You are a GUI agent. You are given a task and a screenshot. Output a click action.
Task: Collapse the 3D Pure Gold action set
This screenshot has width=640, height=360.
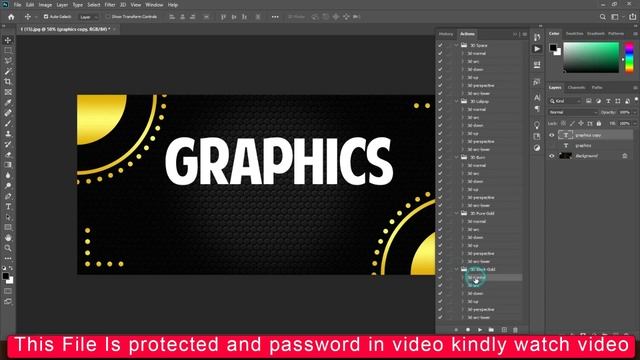456,213
